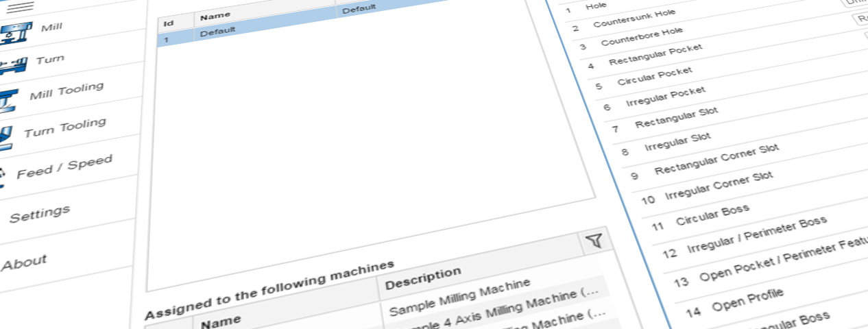
Task: Open About in the sidebar
Action: coord(23,263)
